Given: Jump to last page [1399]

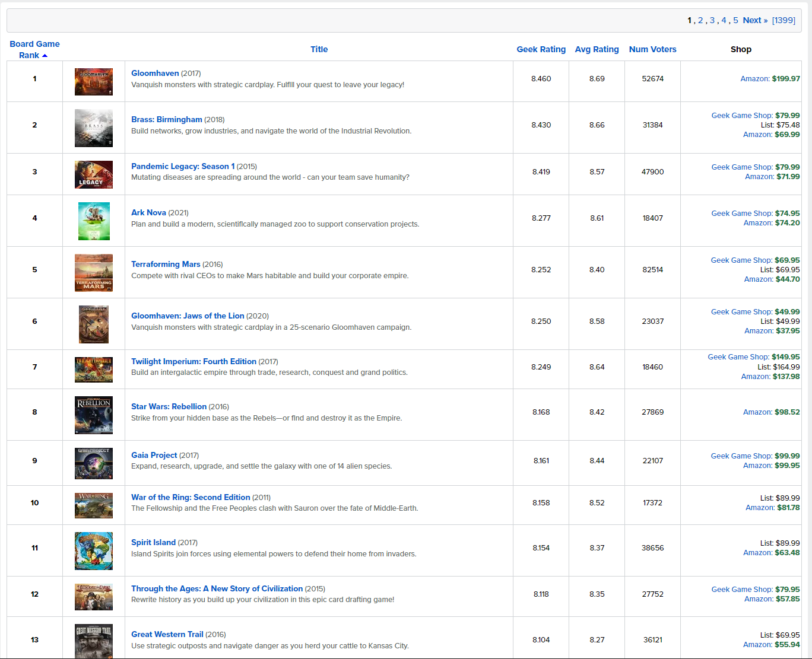Looking at the screenshot, I should (784, 20).
